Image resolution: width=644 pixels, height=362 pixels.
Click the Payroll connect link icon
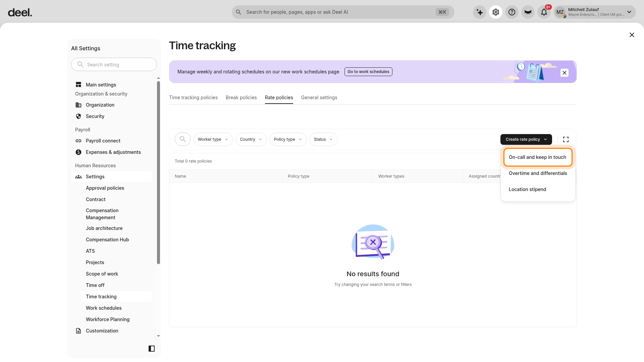78,141
